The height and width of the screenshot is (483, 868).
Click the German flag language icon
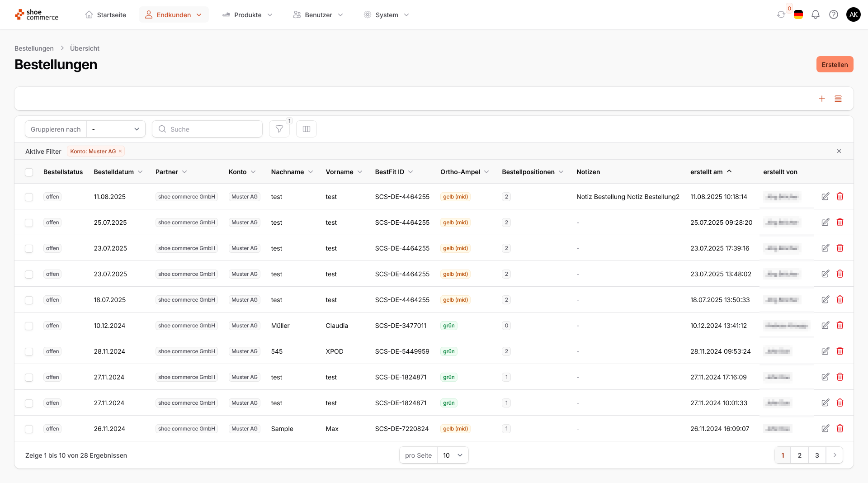(798, 15)
